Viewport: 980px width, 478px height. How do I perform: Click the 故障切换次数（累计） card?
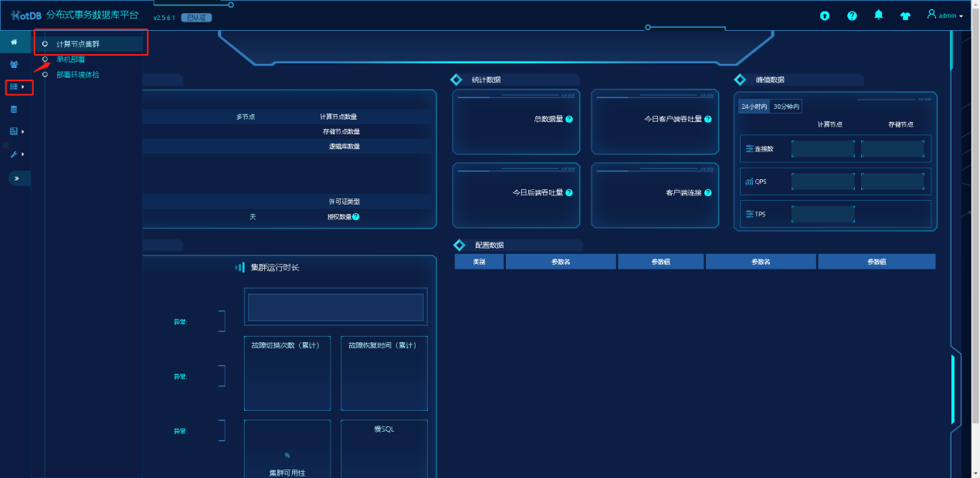tap(287, 373)
